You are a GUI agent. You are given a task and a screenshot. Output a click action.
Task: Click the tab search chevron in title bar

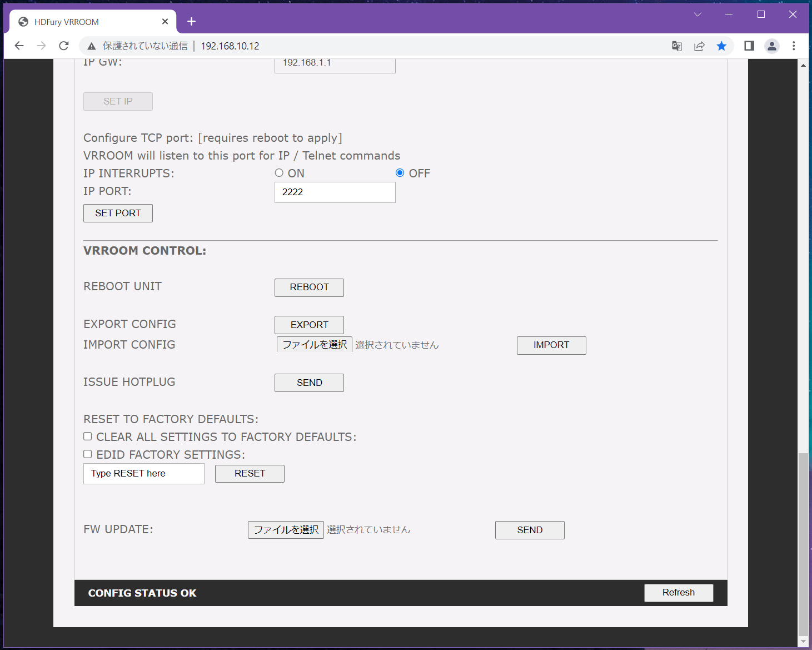click(698, 14)
